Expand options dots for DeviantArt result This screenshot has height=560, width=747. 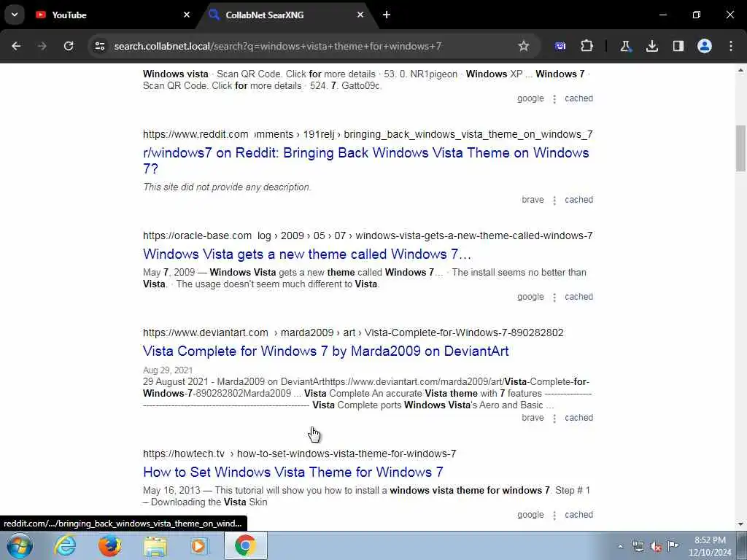pyautogui.click(x=554, y=418)
